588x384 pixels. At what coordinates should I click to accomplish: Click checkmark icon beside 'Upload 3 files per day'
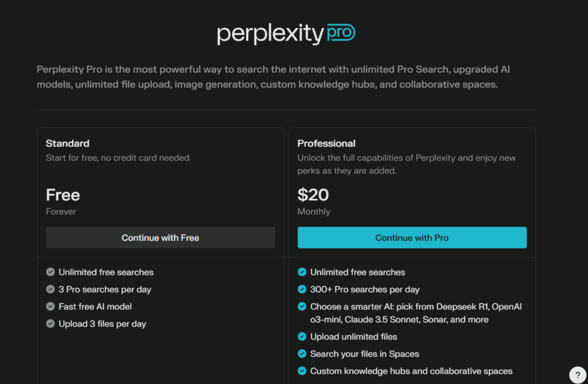tap(51, 324)
